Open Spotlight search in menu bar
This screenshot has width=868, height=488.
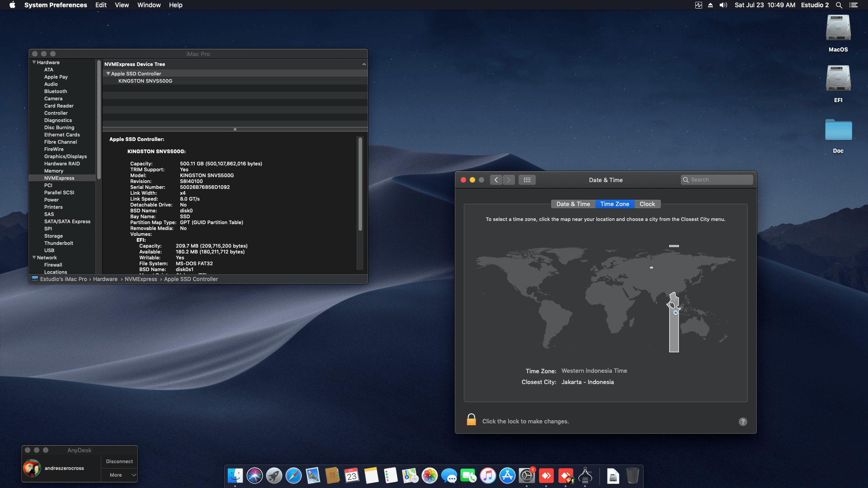[839, 5]
